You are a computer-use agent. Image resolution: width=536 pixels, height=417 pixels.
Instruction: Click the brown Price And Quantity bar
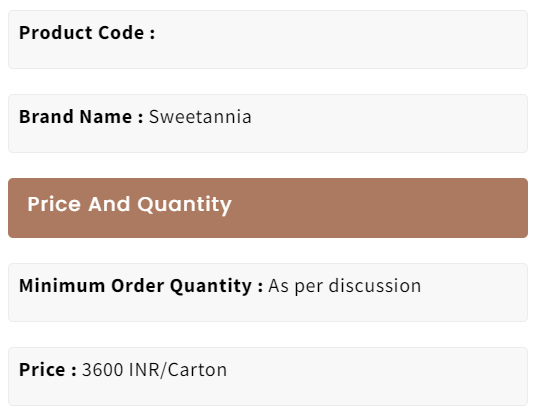click(x=268, y=208)
